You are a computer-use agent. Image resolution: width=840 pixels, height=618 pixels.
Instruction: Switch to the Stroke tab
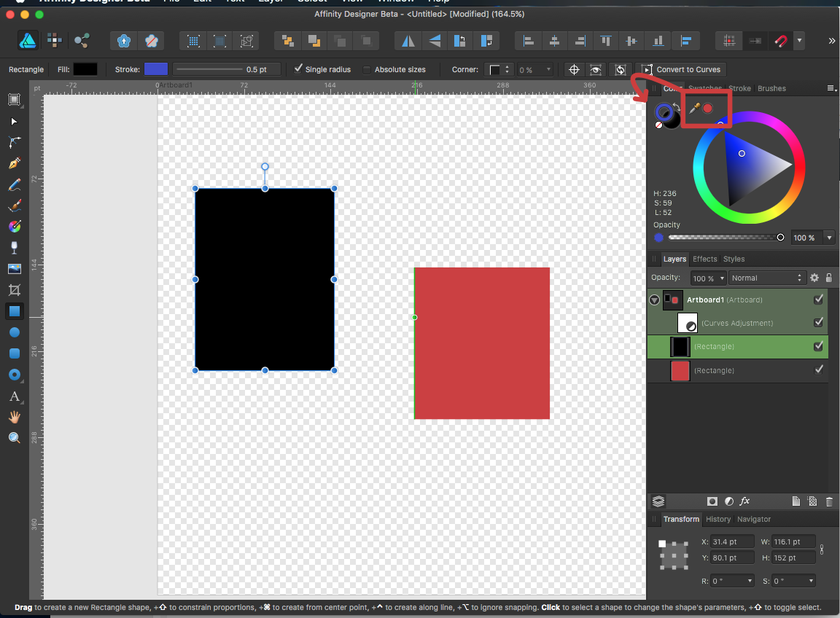click(x=739, y=88)
